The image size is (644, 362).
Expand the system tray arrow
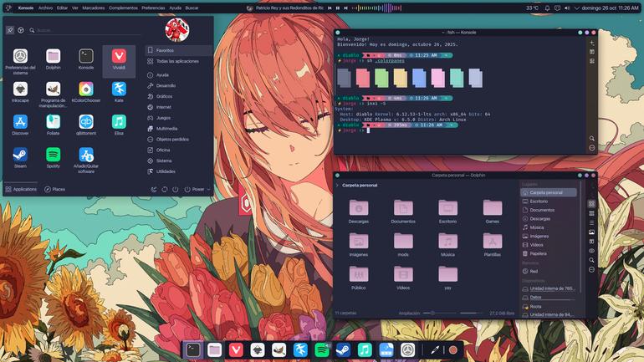coord(576,8)
